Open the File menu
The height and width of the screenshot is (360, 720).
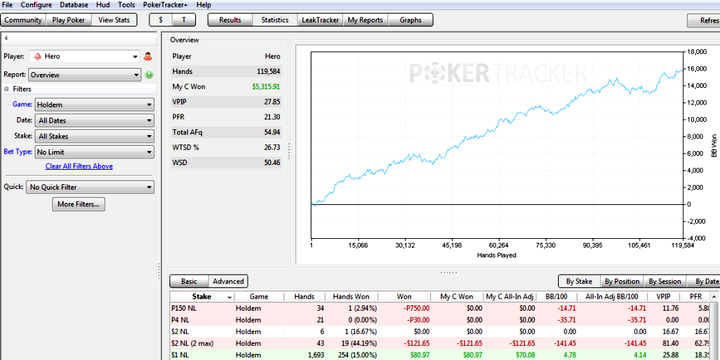coord(7,5)
